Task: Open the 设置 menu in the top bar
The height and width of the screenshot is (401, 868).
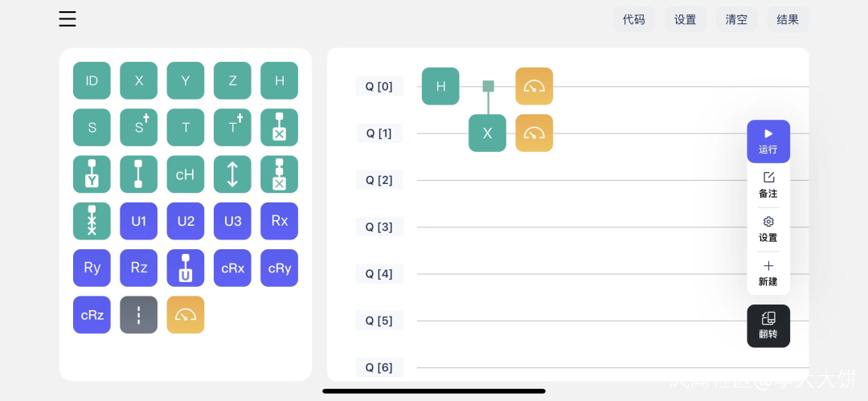Action: 686,19
